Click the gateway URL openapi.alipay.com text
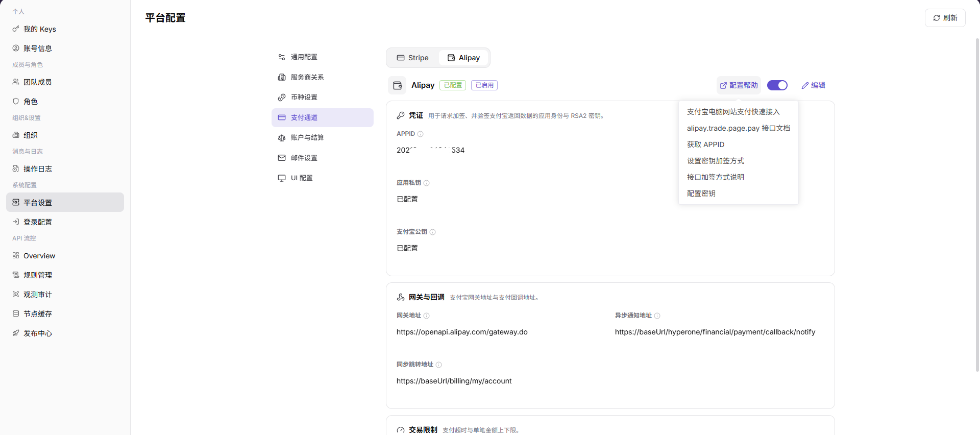Screen dimensions: 980x435 click(462, 332)
